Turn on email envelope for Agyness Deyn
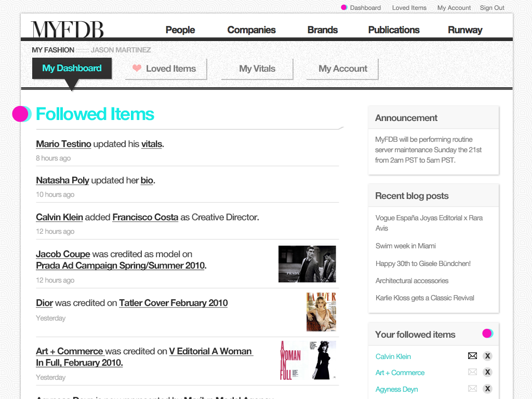 pyautogui.click(x=472, y=389)
